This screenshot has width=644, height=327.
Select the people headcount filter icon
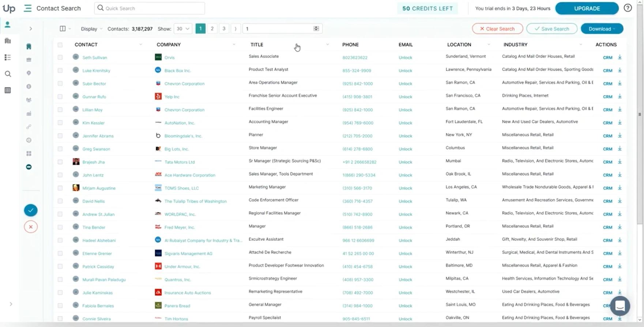(29, 100)
